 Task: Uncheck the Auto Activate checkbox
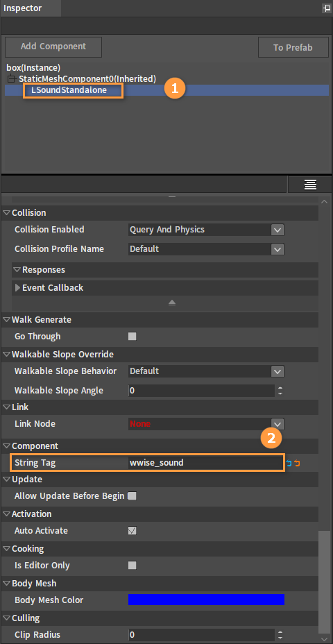133,530
